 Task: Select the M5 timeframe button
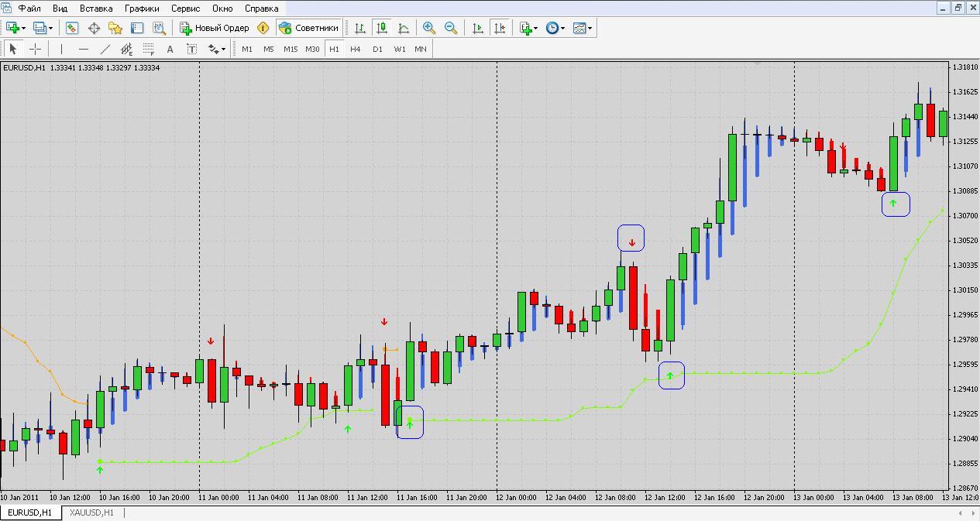click(x=269, y=49)
